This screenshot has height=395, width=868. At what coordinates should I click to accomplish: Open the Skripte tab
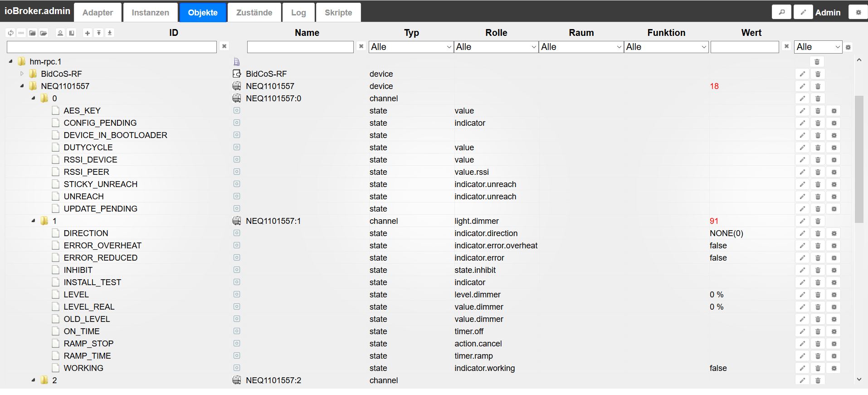(x=338, y=13)
